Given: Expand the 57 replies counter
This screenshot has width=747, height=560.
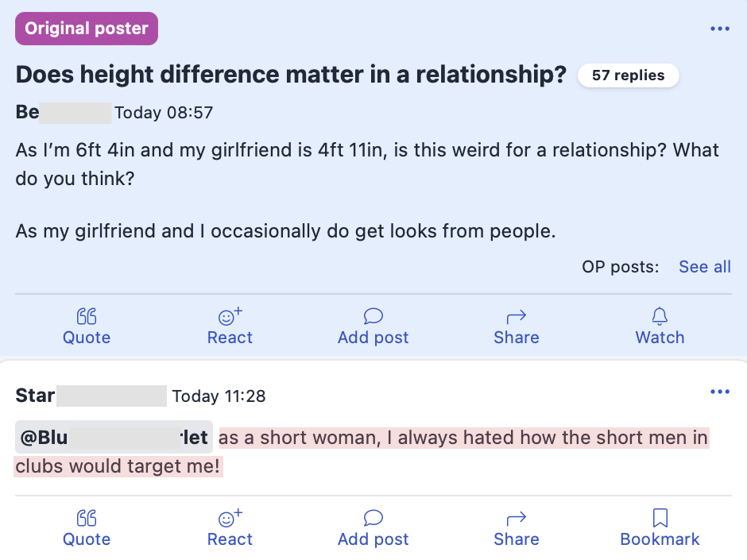Looking at the screenshot, I should pos(628,75).
